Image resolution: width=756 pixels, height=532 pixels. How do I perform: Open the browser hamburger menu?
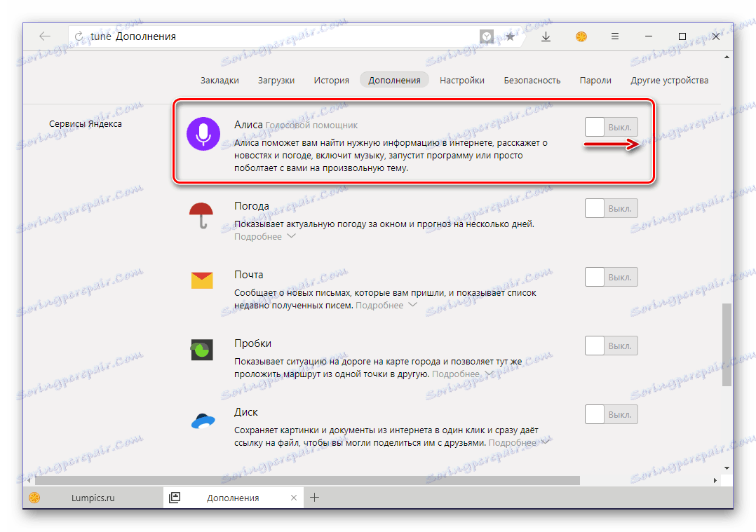pos(615,36)
